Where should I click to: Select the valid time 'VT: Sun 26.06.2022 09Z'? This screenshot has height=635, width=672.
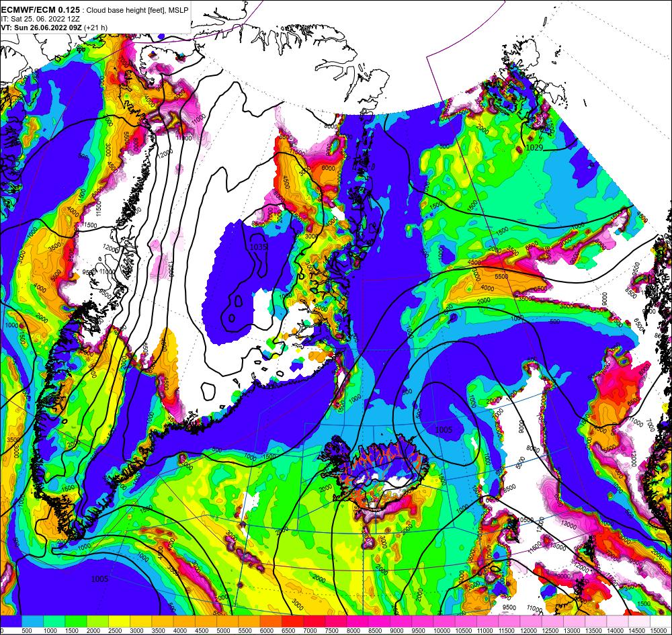41,28
